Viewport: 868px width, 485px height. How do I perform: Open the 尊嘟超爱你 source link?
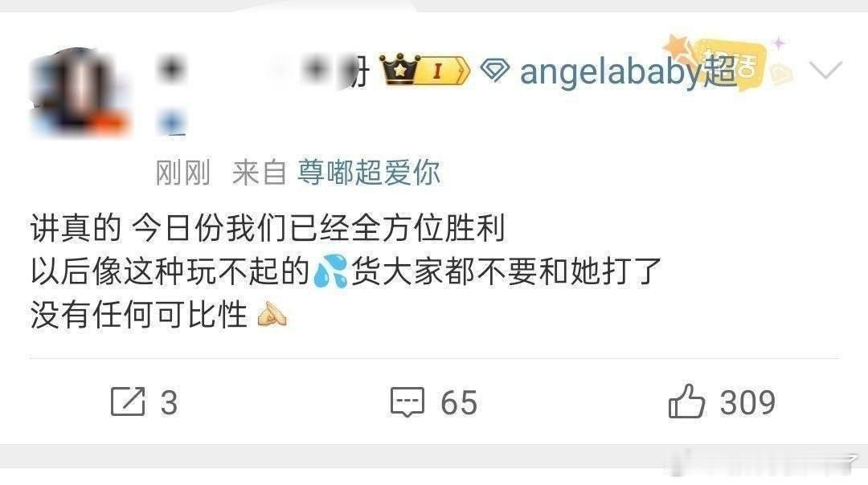pos(369,173)
